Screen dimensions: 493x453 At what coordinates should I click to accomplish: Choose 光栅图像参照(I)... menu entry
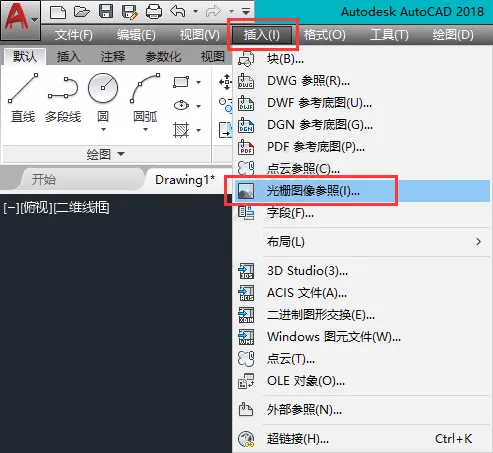pyautogui.click(x=362, y=191)
